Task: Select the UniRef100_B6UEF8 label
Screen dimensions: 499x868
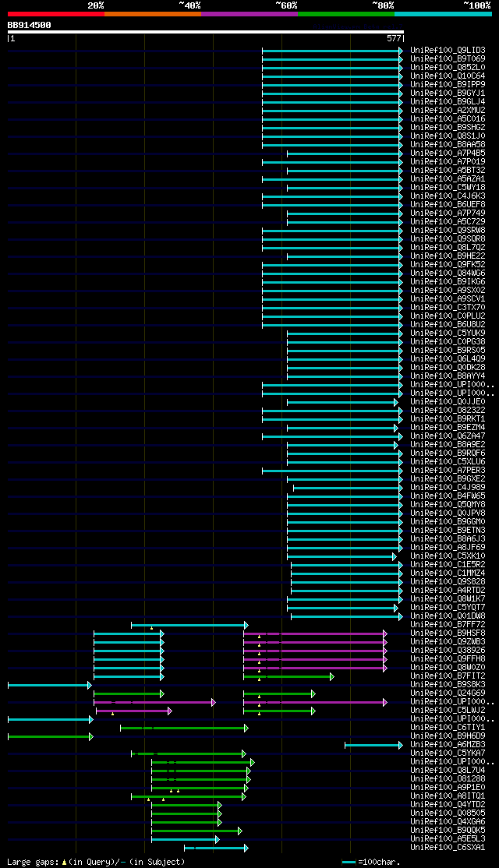Action: point(448,205)
